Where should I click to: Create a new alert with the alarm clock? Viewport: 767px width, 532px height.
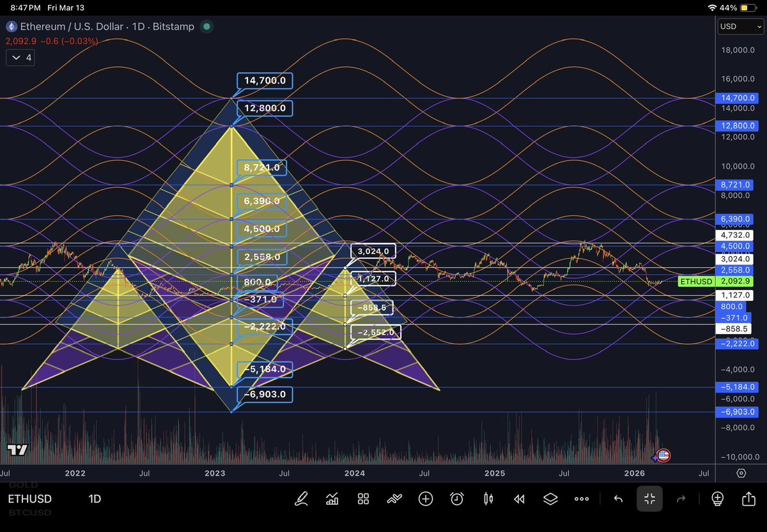click(456, 499)
